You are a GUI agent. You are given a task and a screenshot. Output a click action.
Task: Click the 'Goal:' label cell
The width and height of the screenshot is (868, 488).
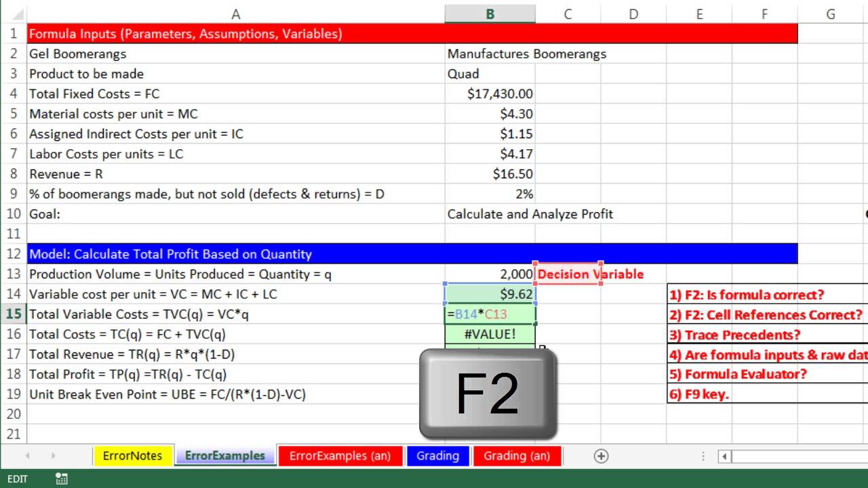click(x=235, y=214)
